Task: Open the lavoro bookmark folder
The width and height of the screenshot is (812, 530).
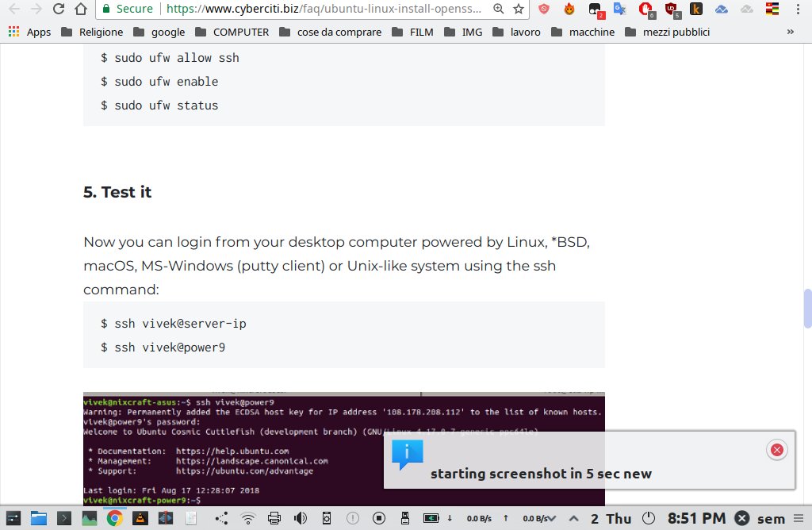Action: (516, 32)
